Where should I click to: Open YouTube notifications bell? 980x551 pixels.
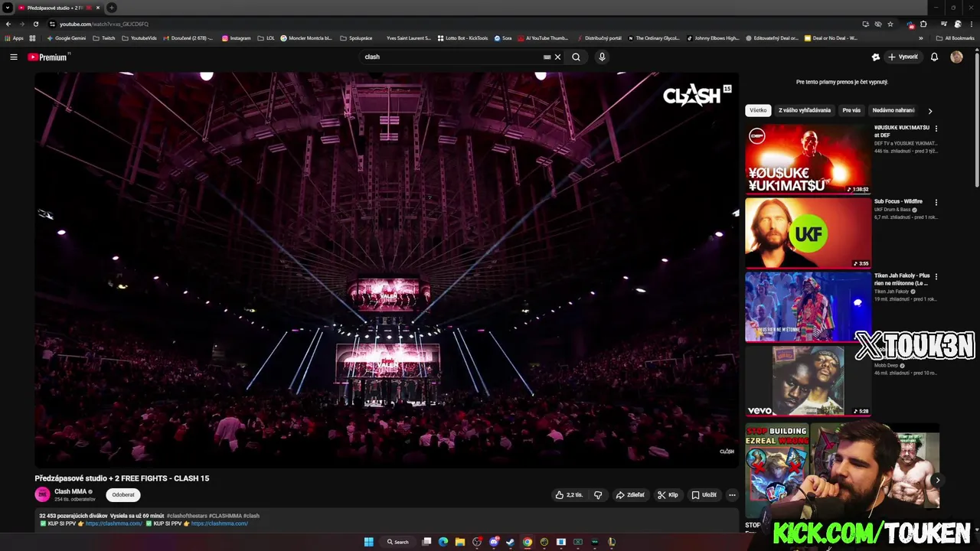(934, 57)
